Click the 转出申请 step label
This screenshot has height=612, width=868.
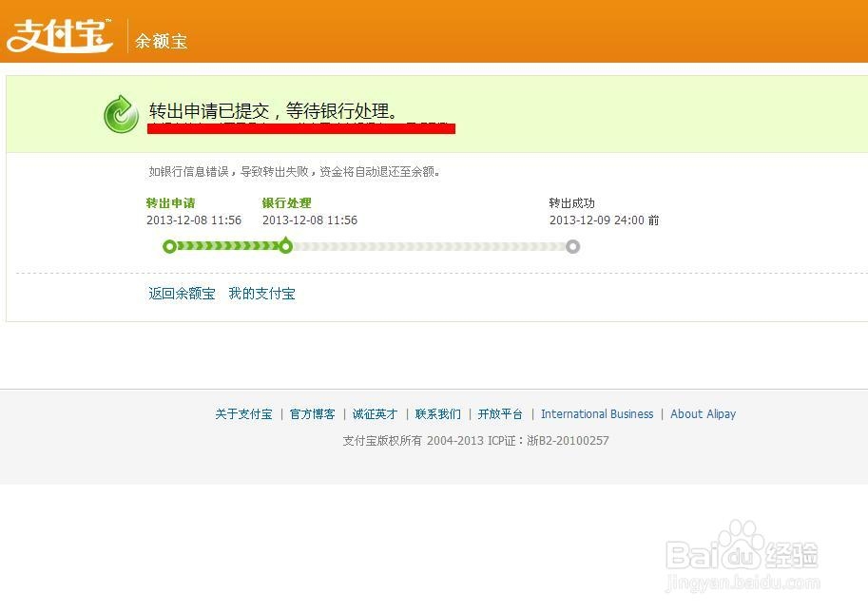coord(170,203)
